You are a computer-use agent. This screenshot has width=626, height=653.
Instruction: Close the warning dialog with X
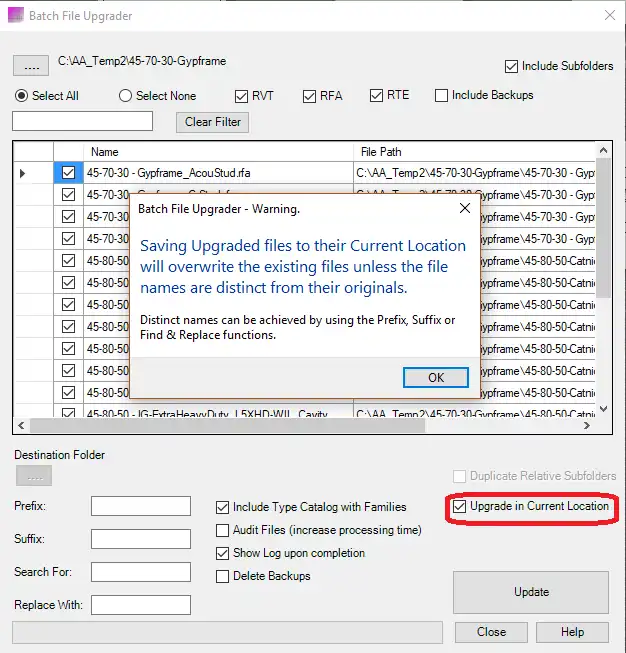coord(464,209)
